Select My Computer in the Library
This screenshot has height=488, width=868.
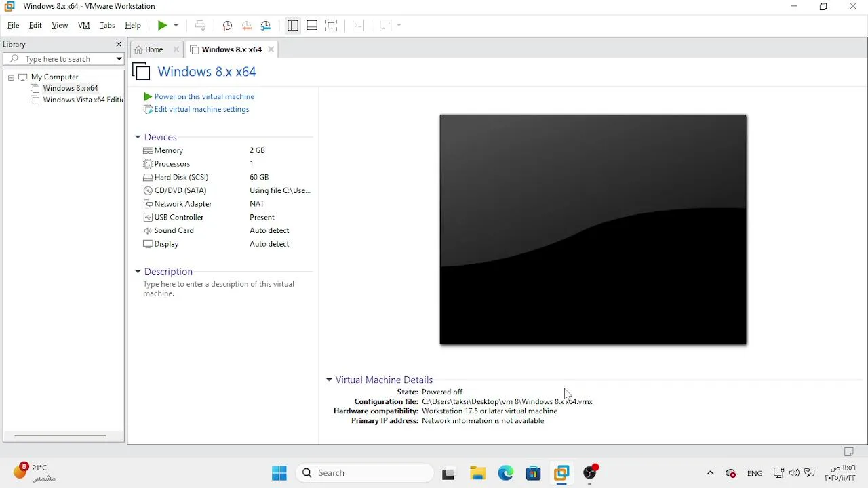pos(54,77)
